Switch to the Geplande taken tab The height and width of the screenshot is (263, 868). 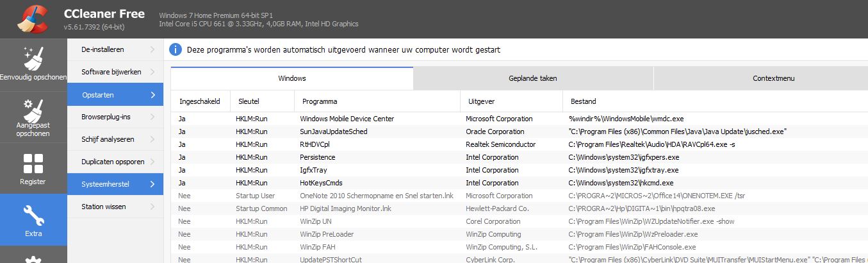pyautogui.click(x=533, y=78)
